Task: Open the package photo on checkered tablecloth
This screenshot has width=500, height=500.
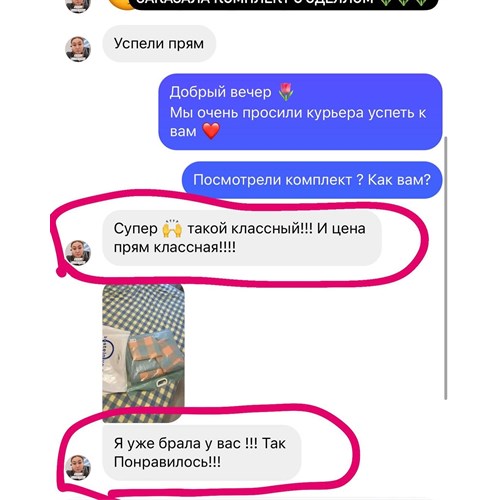Action: pyautogui.click(x=143, y=353)
